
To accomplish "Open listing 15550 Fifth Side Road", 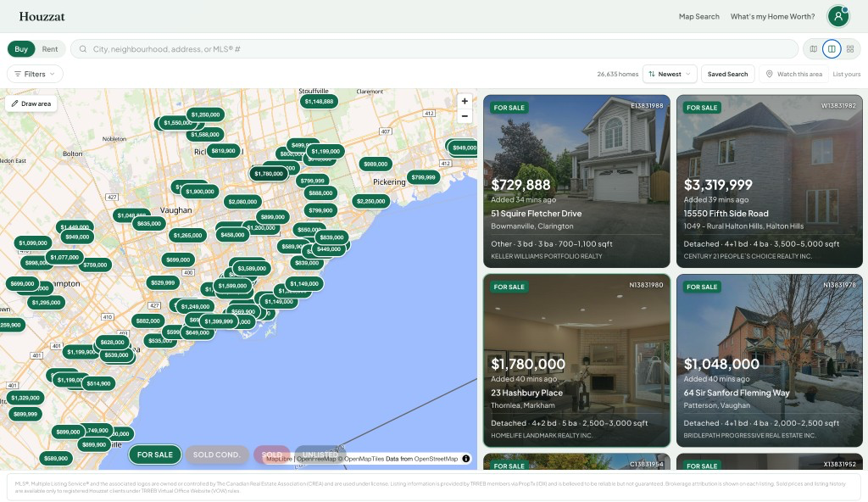I will click(769, 181).
